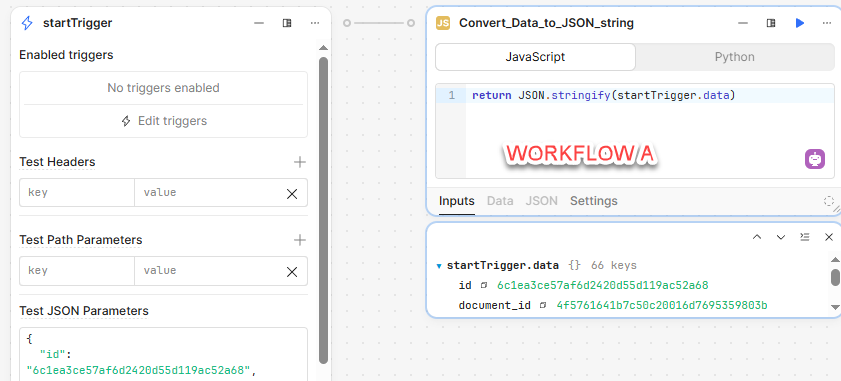Screen dimensions: 841x381
Task: Click document_id value 4f5761641b7c50c20016d7695359803b
Action: tap(662, 306)
